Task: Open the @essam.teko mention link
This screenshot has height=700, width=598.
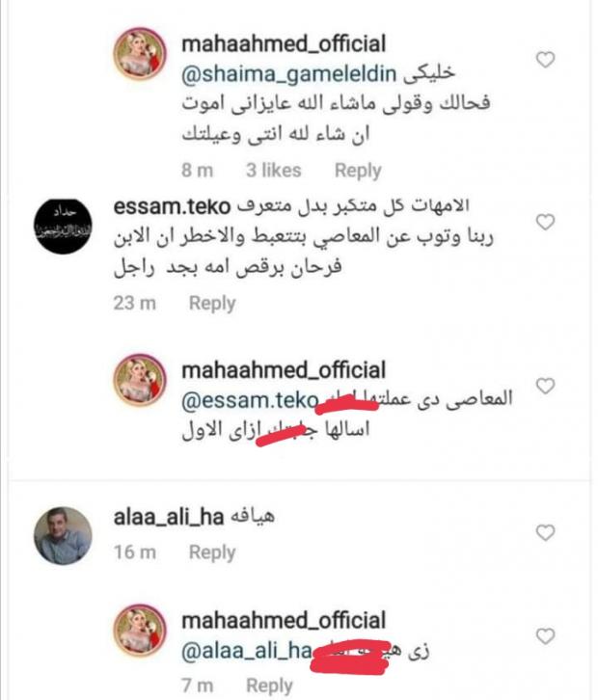Action: click(250, 400)
